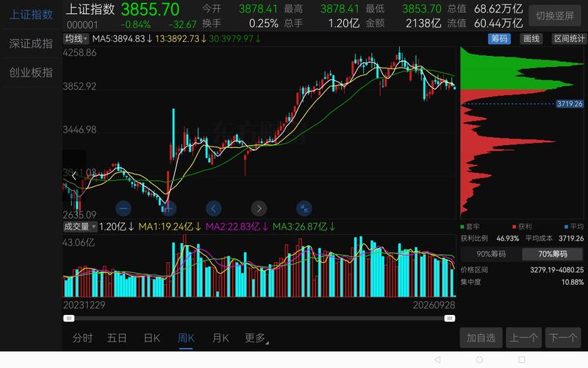Tap the collapse/shrink chart round icon

pyautogui.click(x=304, y=208)
